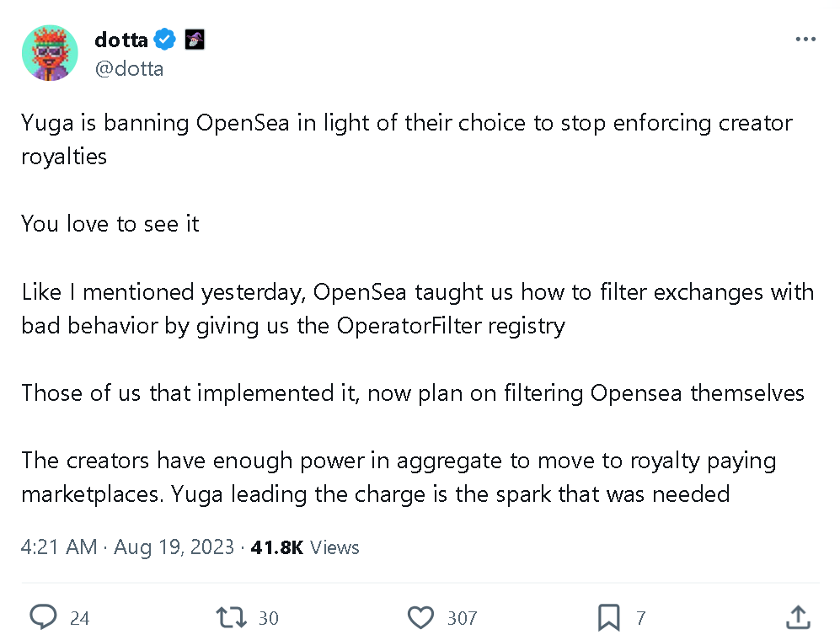This screenshot has width=840, height=640.
Task: Share the tweet via the share icon
Action: tap(798, 617)
